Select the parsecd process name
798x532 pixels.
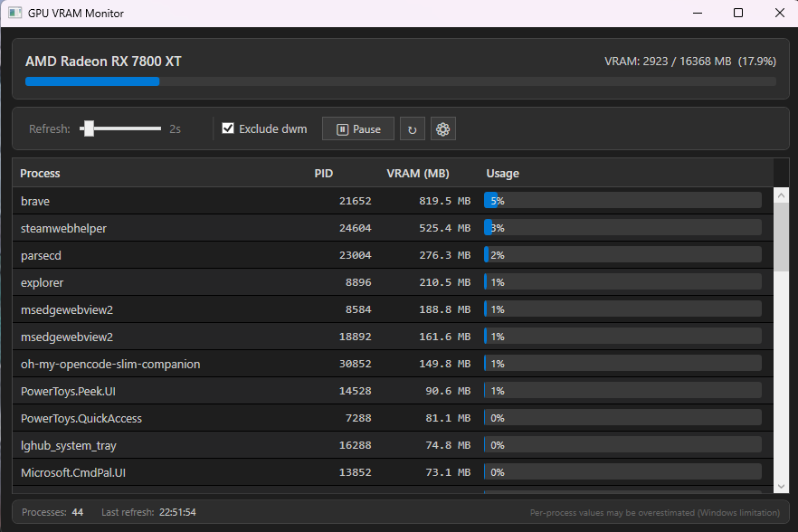pyautogui.click(x=41, y=255)
